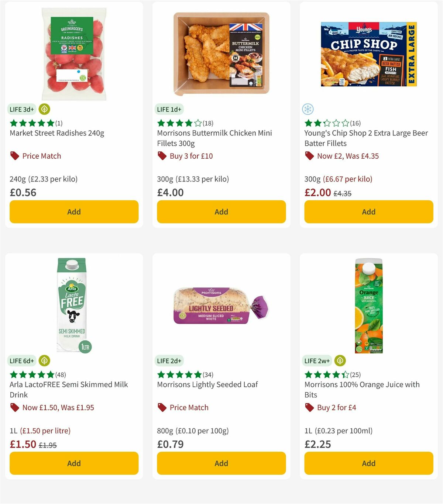Image resolution: width=443 pixels, height=504 pixels.
Task: Click the frozen snowflake icon on Young's Chip Shop
Action: [308, 109]
